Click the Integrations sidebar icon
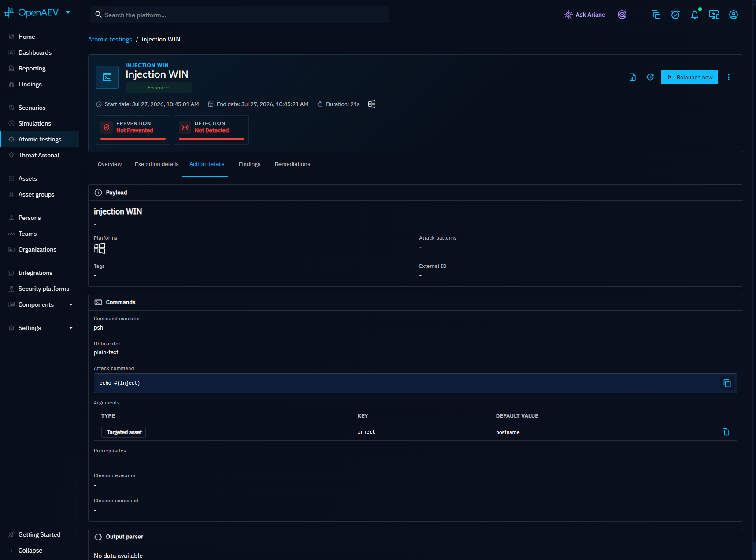Image resolution: width=756 pixels, height=560 pixels. point(11,273)
